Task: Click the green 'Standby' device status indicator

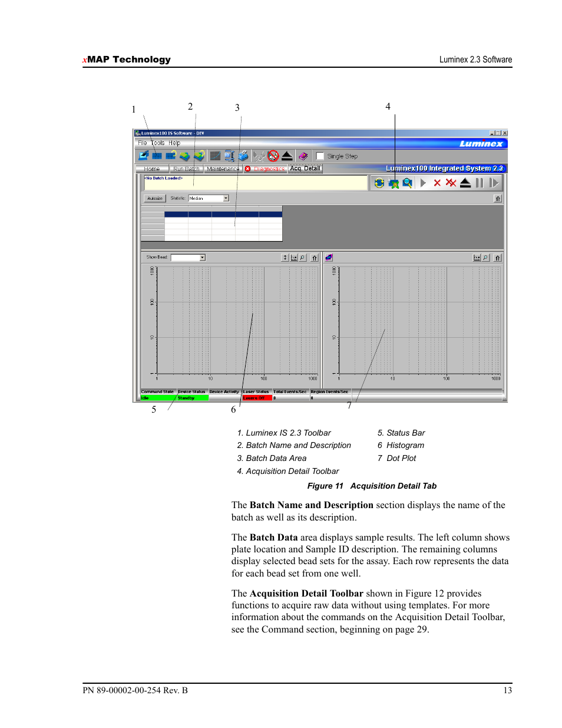Action: coord(193,398)
